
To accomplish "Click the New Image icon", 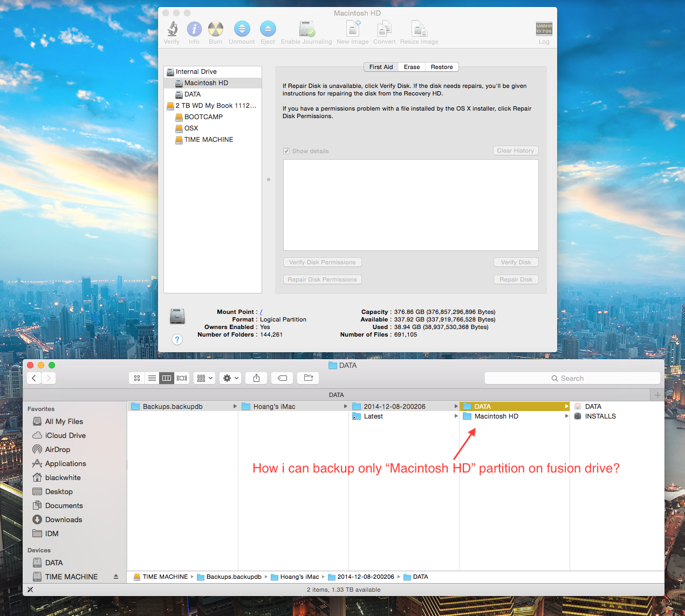I will tap(353, 29).
